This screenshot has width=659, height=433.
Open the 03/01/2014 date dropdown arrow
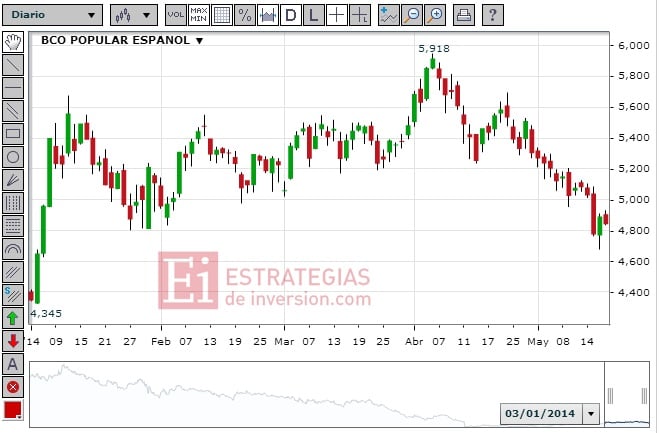tap(591, 414)
